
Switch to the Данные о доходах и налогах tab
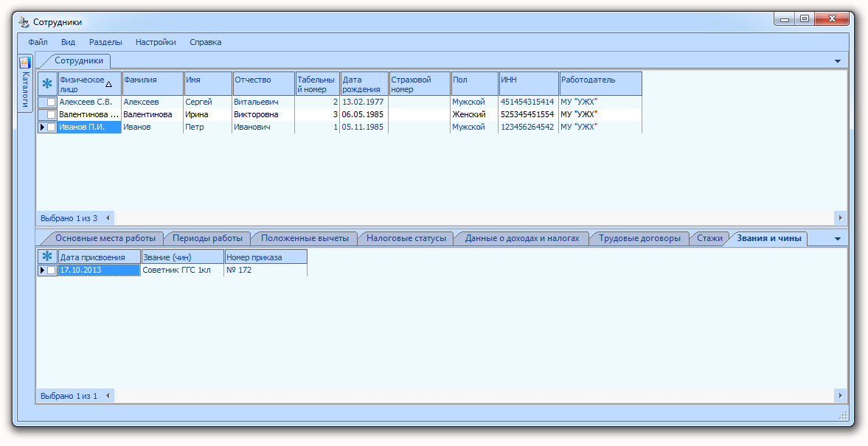522,239
